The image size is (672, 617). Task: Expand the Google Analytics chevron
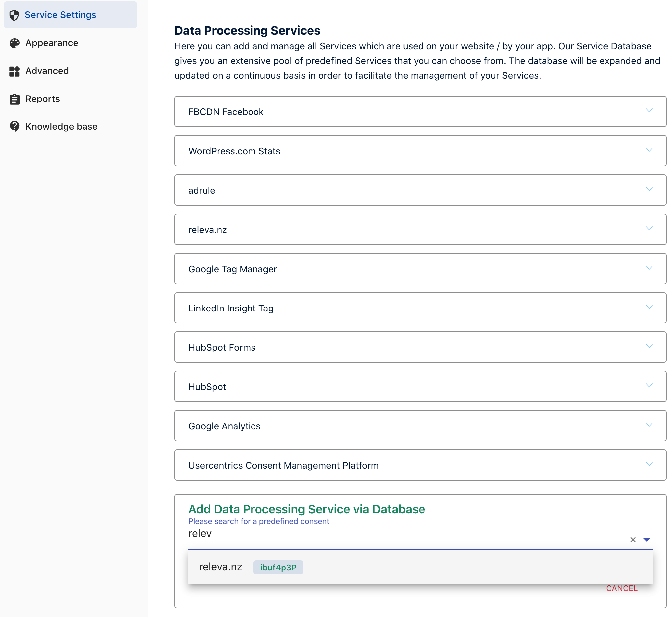click(x=649, y=425)
